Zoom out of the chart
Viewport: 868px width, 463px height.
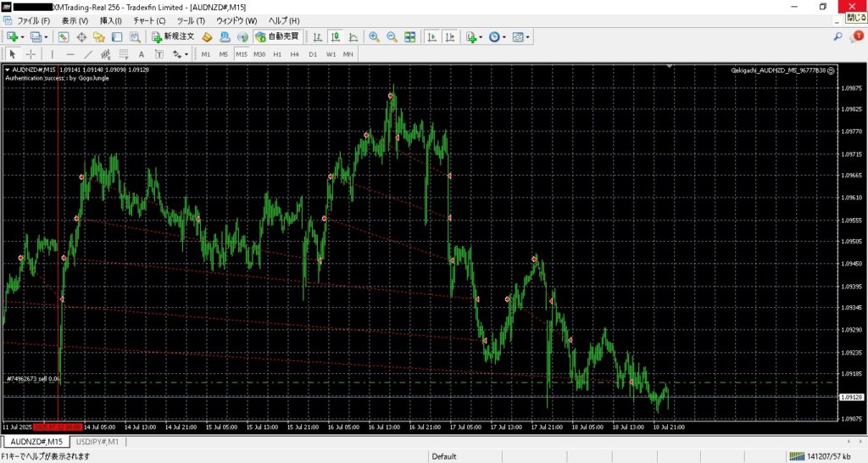tap(392, 36)
